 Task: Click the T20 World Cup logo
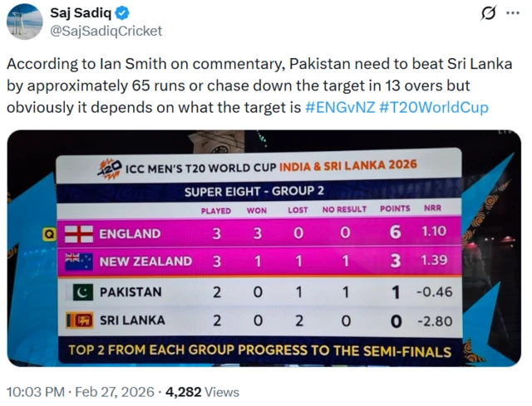click(109, 169)
